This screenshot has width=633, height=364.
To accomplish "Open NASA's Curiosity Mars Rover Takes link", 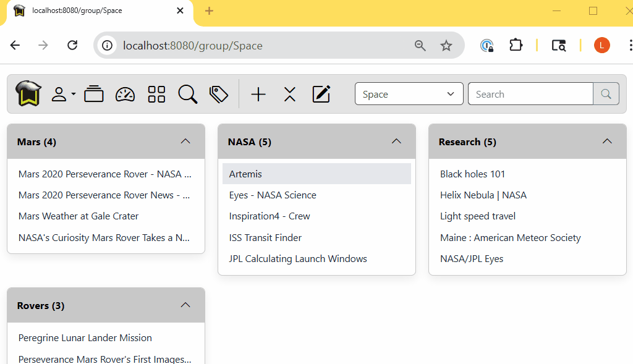I will click(x=104, y=238).
